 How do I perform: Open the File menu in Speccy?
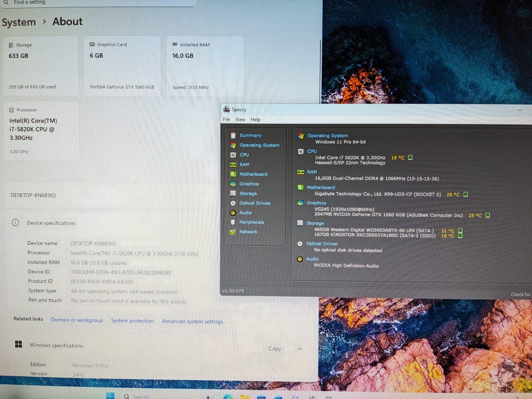226,120
